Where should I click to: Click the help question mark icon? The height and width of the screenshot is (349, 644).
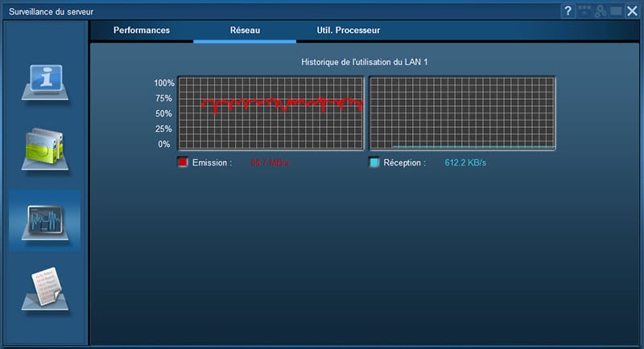(x=568, y=10)
